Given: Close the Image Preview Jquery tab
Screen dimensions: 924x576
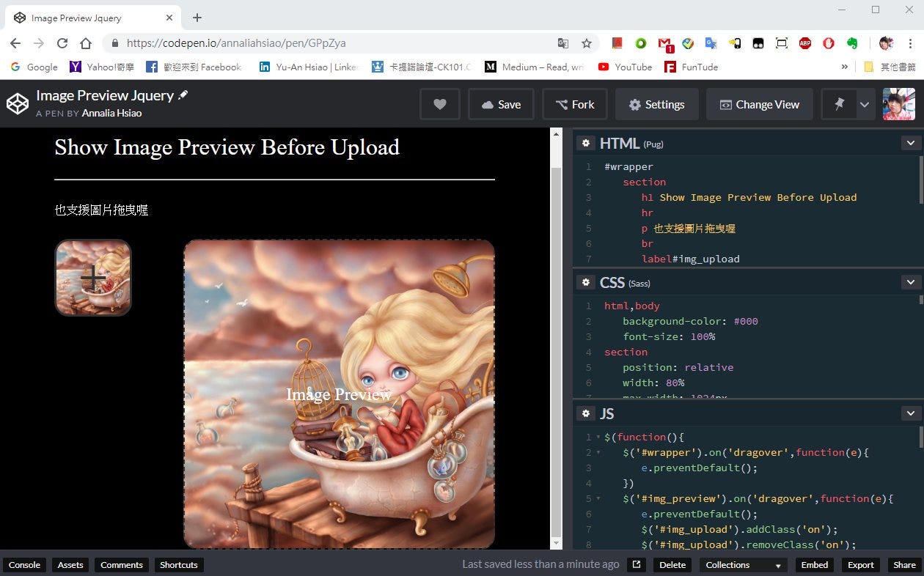Looking at the screenshot, I should (170, 18).
